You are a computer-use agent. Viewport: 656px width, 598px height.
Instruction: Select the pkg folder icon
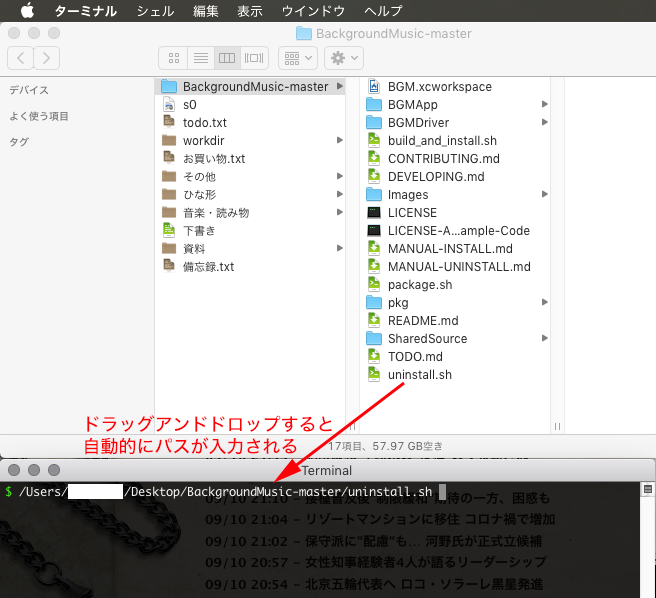pos(374,302)
